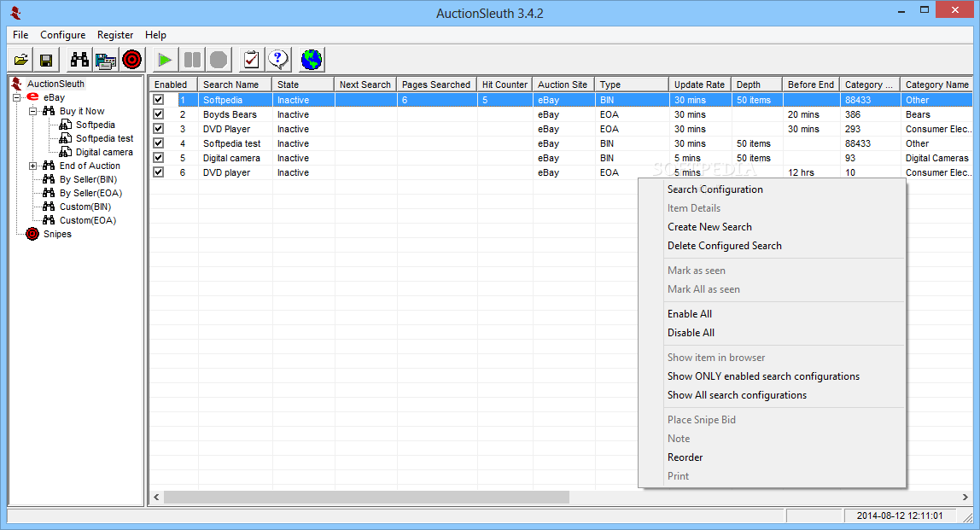
Task: Expand the End of Auction branch
Action: [x=33, y=166]
